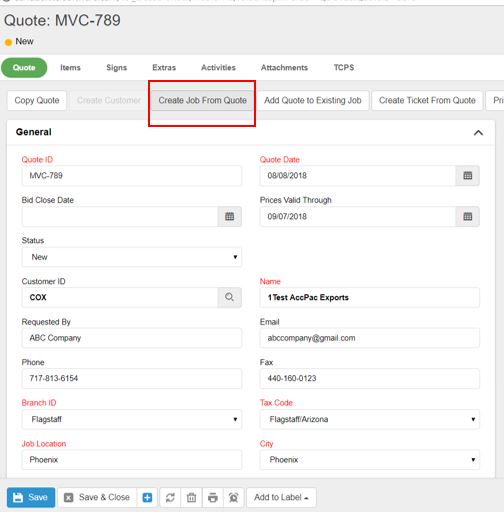The height and width of the screenshot is (516, 504).
Task: Switch to the Items tab
Action: (70, 68)
